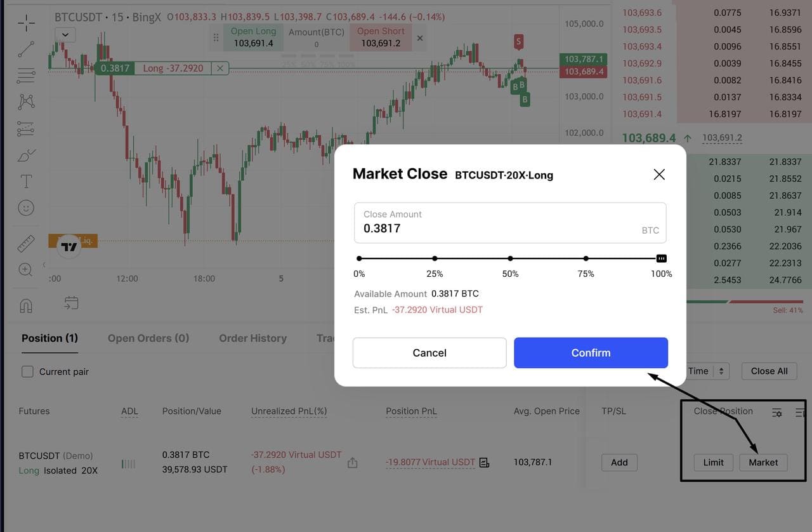Screen dimensions: 812x532
Task: Select the crosshair cursor tool
Action: [x=26, y=23]
